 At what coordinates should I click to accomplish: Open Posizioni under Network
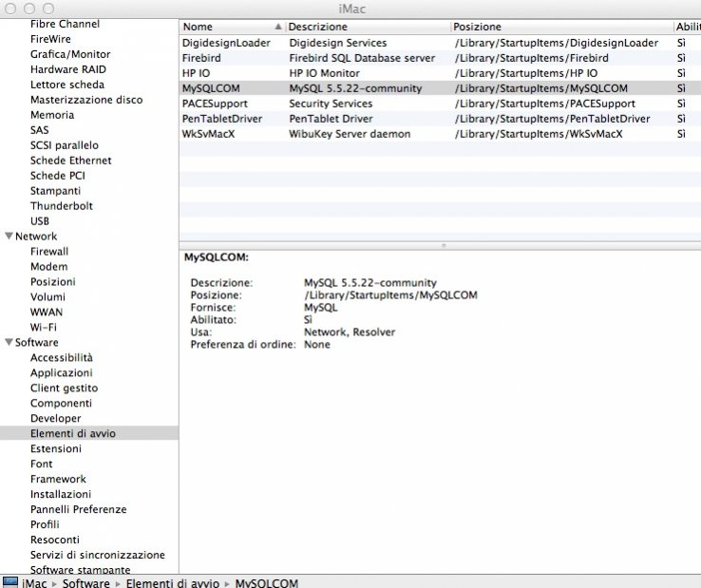click(x=53, y=282)
